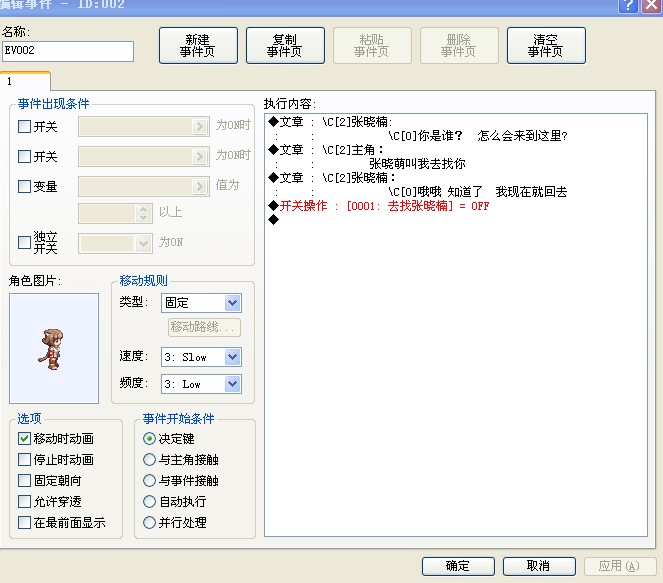
Task: Select the 并行处理 trigger radio button
Action: click(149, 523)
